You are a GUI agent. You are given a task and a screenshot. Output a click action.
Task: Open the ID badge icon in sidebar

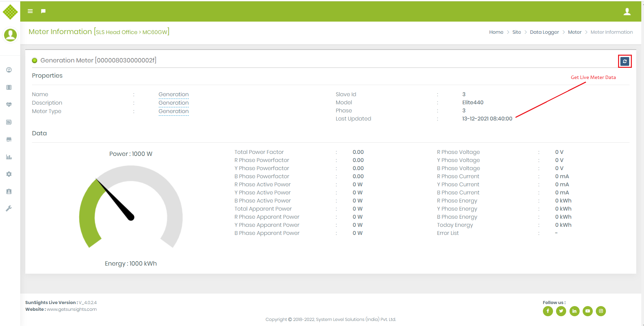[9, 191]
